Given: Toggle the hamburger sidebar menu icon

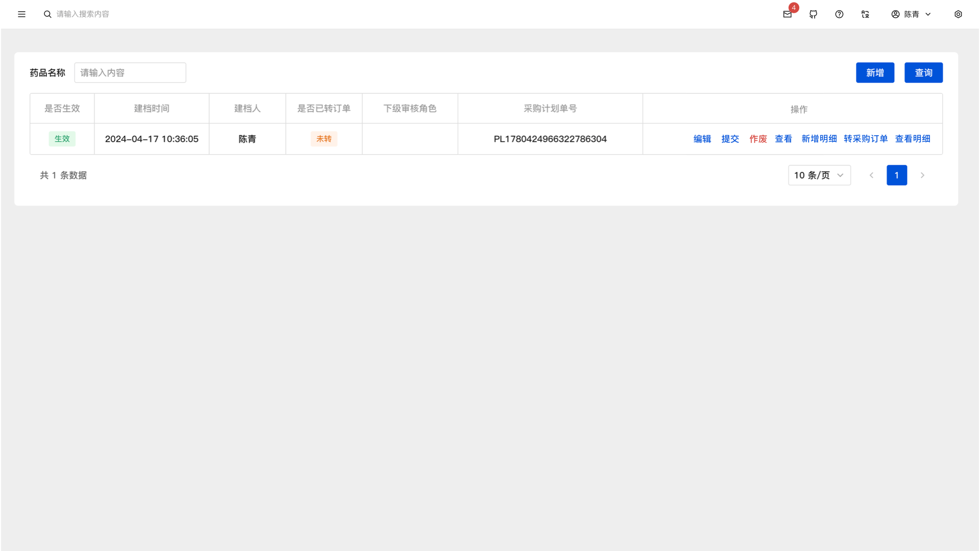Looking at the screenshot, I should click(x=21, y=14).
